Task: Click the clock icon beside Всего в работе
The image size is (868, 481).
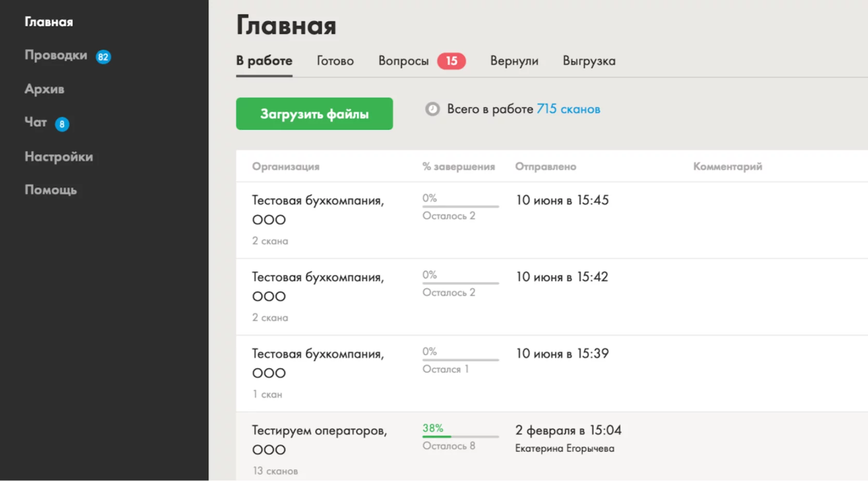Action: click(432, 109)
